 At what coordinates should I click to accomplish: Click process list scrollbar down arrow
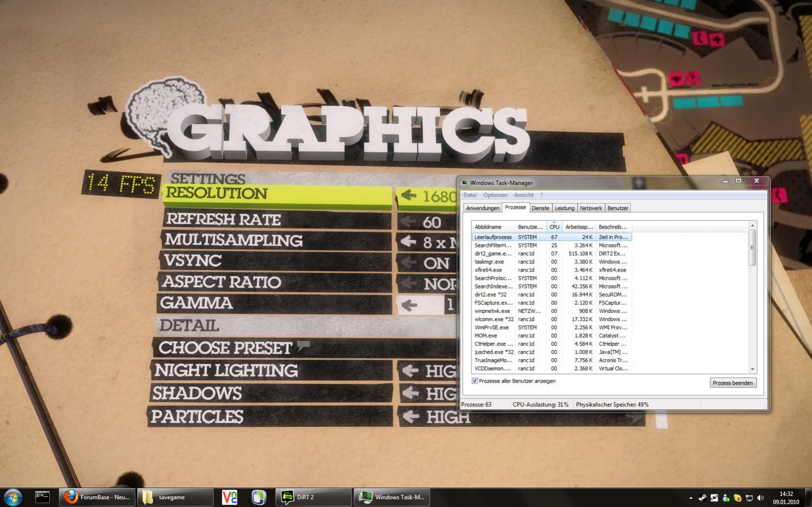[x=752, y=369]
